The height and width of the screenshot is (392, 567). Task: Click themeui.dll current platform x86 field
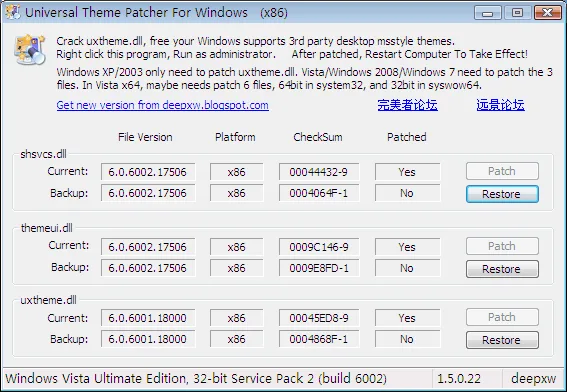[x=236, y=247]
